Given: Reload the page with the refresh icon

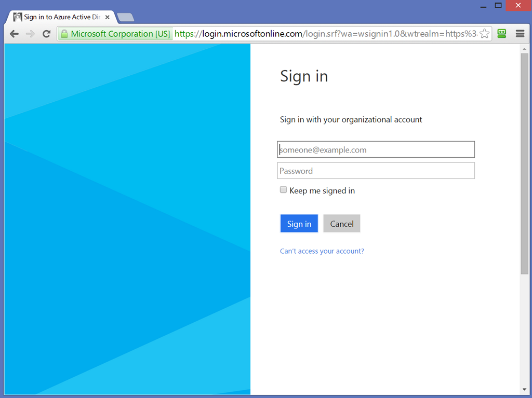Looking at the screenshot, I should click(x=46, y=34).
